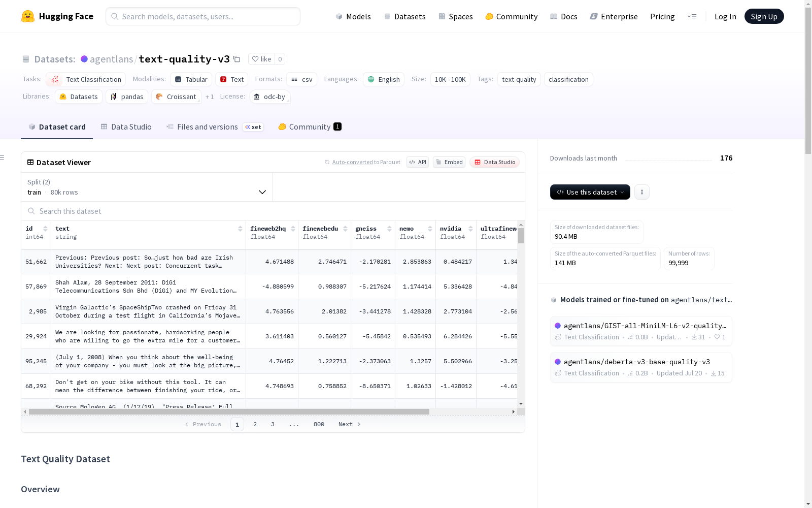Select the odc-by license tag
Image resolution: width=812 pixels, height=508 pixels.
pyautogui.click(x=269, y=97)
